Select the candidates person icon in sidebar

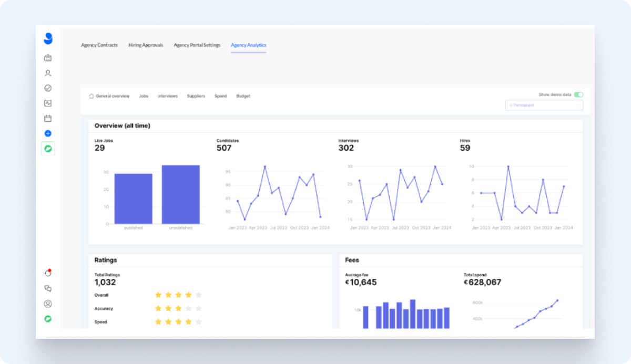(x=48, y=73)
